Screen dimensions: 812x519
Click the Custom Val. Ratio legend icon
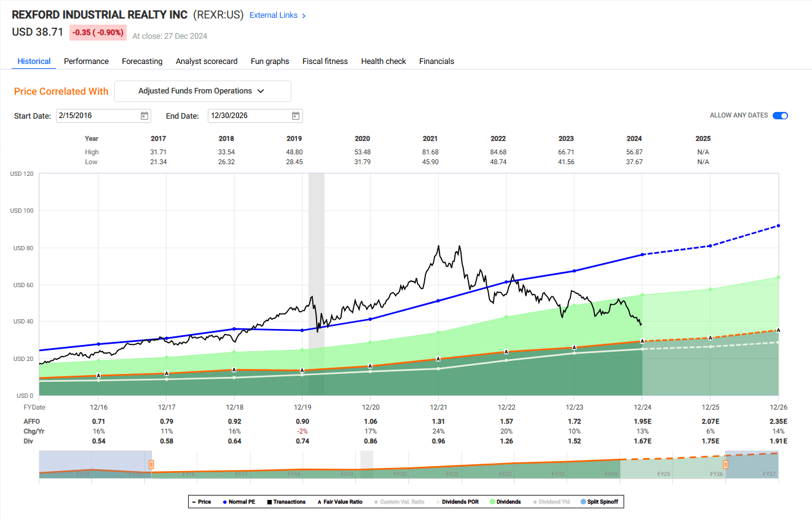point(376,501)
